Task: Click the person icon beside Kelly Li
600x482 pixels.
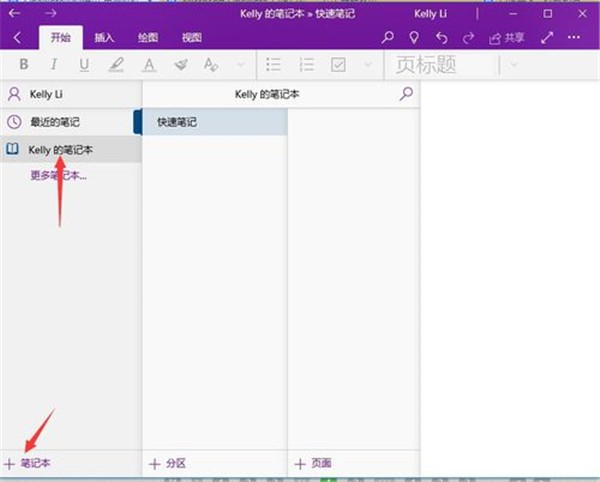Action: [14, 94]
